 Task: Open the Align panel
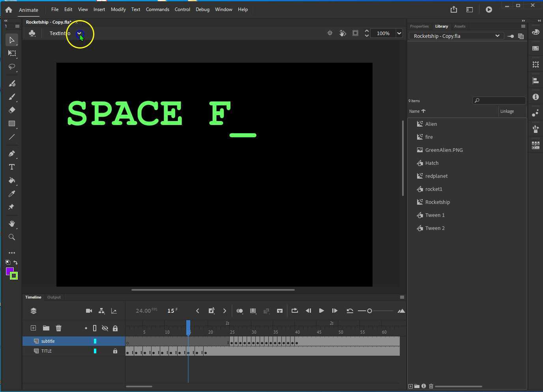pyautogui.click(x=536, y=80)
